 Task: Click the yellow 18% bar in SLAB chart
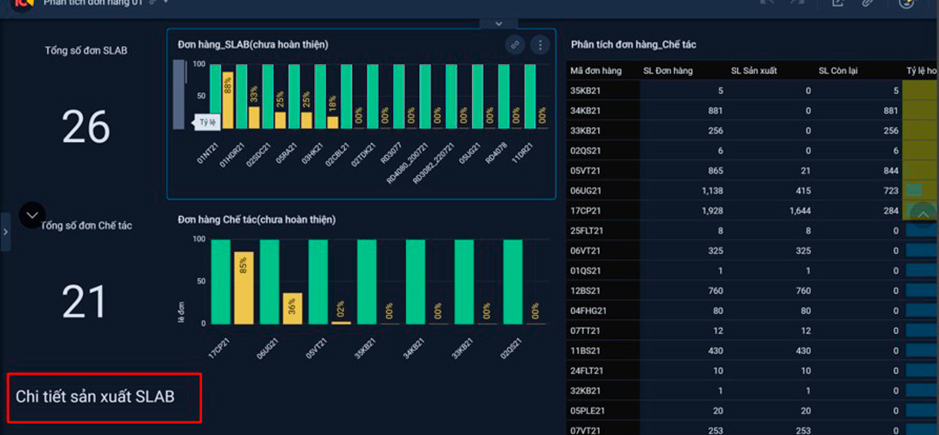[332, 123]
